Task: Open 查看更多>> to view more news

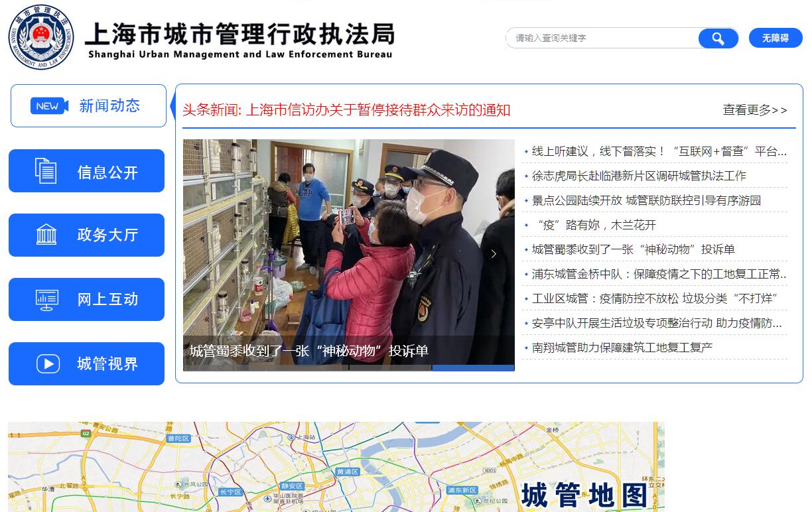Action: [x=755, y=110]
